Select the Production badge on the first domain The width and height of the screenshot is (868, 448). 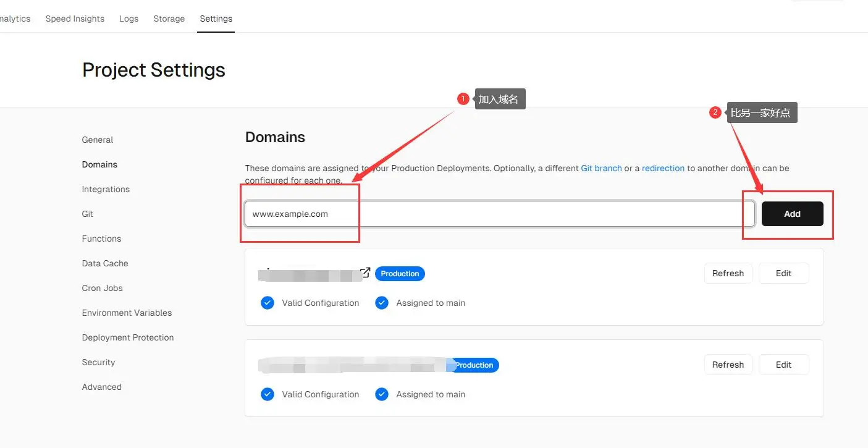point(400,273)
